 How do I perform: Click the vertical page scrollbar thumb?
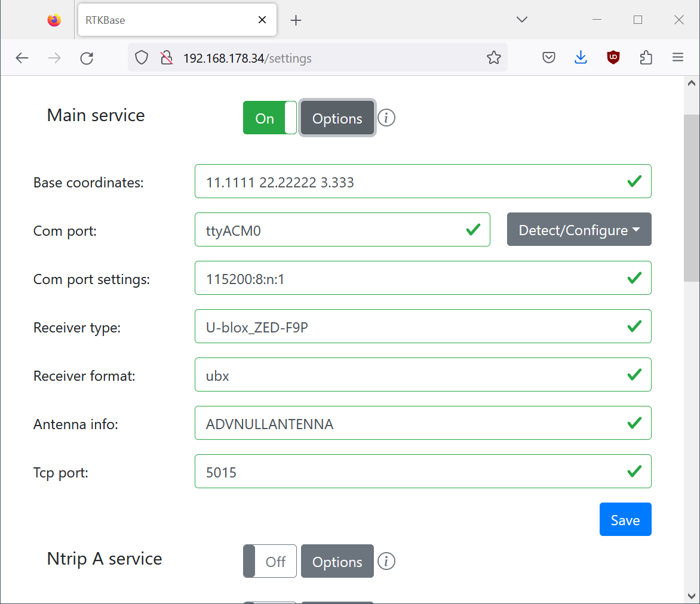[x=691, y=197]
